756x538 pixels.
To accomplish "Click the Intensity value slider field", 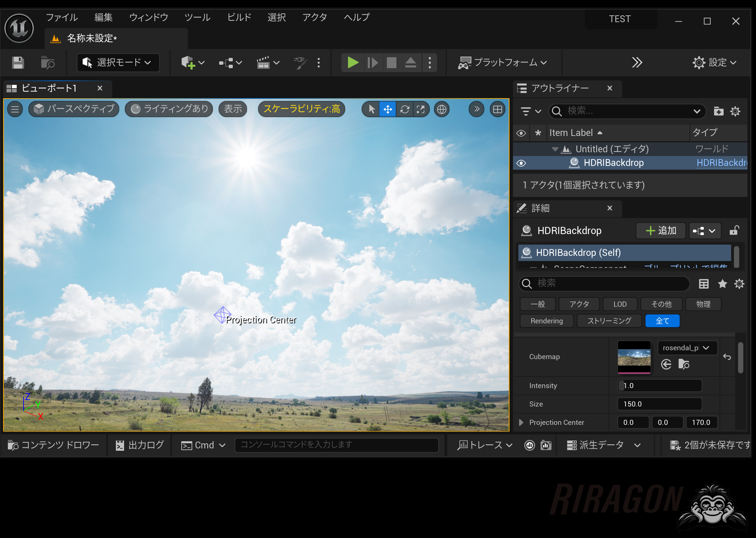I will click(660, 386).
